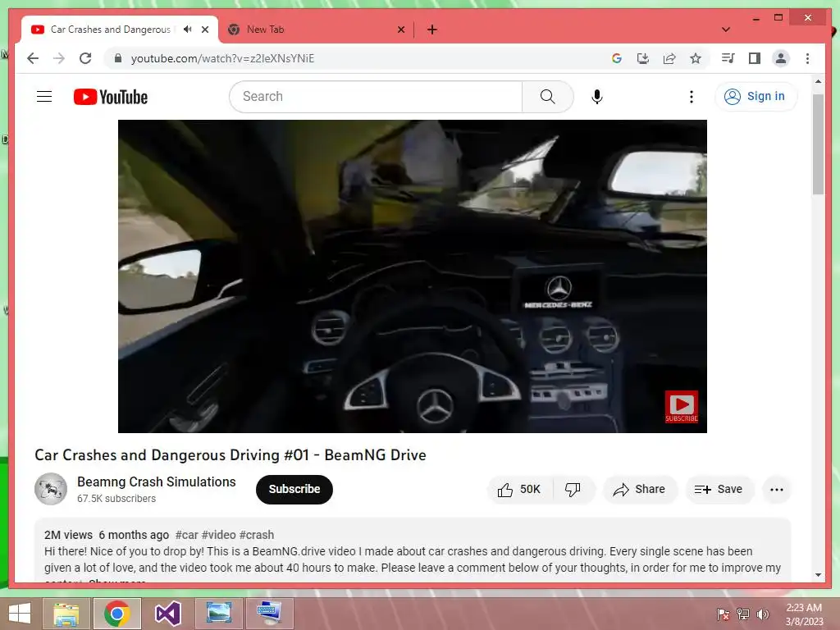Screen dimensions: 840x630
Task: Close the New Tab tab
Action: 400,30
